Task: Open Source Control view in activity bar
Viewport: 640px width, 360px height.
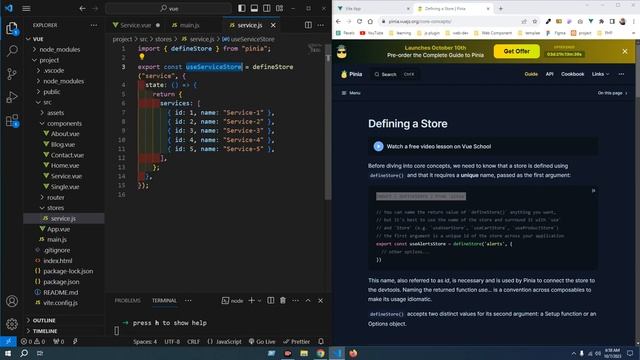Action: tap(12, 74)
